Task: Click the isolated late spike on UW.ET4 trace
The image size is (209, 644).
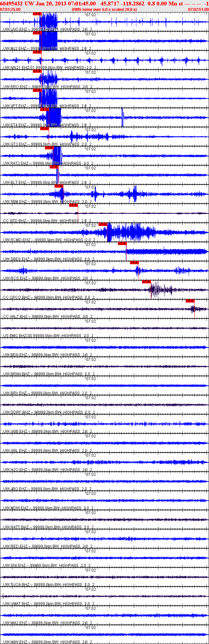Action: [x=123, y=118]
